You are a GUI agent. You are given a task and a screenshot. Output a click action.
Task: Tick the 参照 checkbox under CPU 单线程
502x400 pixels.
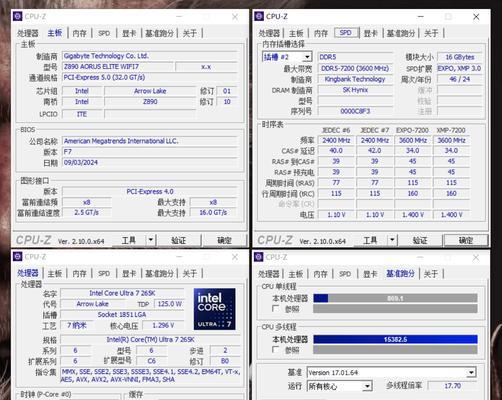coord(275,309)
